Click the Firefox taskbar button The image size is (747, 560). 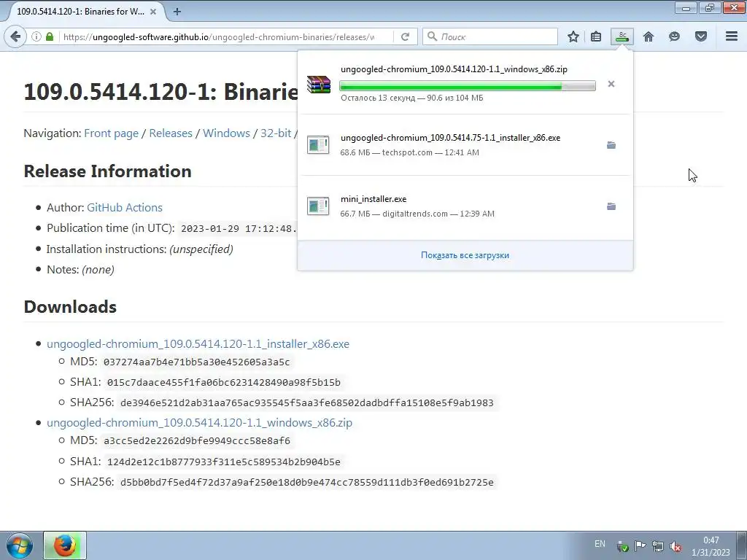65,545
